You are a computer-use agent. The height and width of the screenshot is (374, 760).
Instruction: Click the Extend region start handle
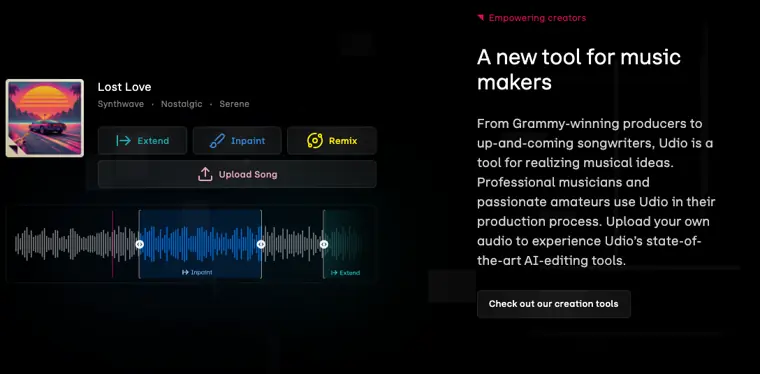point(324,244)
